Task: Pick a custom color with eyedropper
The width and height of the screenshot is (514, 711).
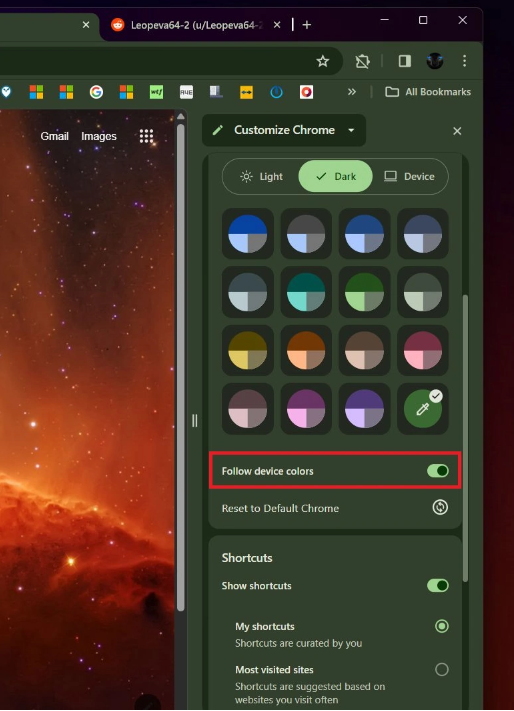Action: pyautogui.click(x=423, y=409)
